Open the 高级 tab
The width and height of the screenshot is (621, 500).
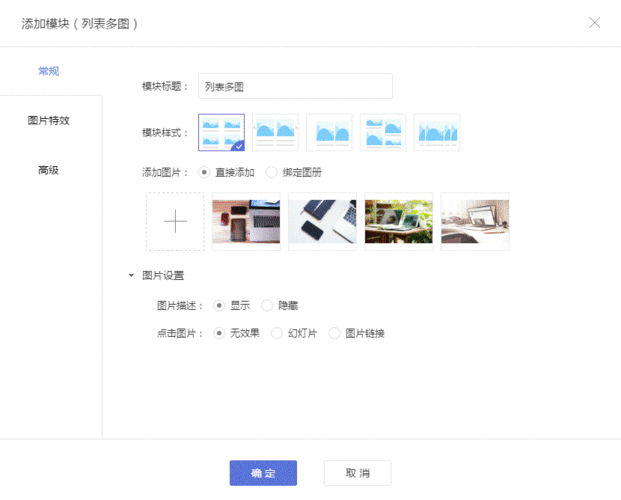[48, 170]
